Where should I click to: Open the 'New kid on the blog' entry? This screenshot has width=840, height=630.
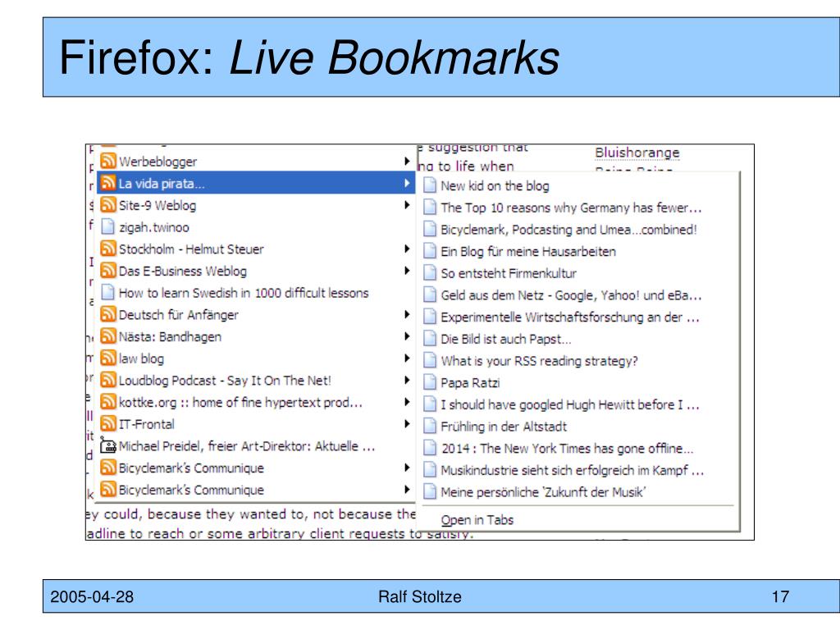tap(495, 186)
